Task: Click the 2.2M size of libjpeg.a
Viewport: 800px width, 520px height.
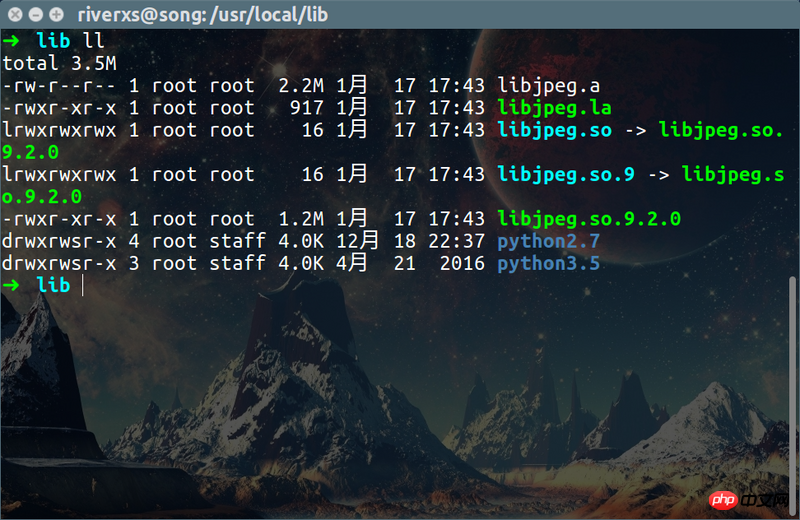Action: point(301,86)
